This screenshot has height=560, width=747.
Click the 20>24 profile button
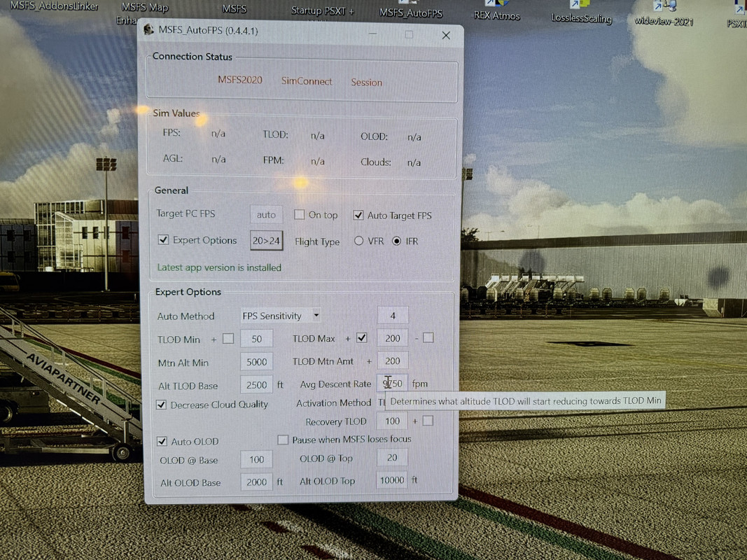click(x=266, y=241)
